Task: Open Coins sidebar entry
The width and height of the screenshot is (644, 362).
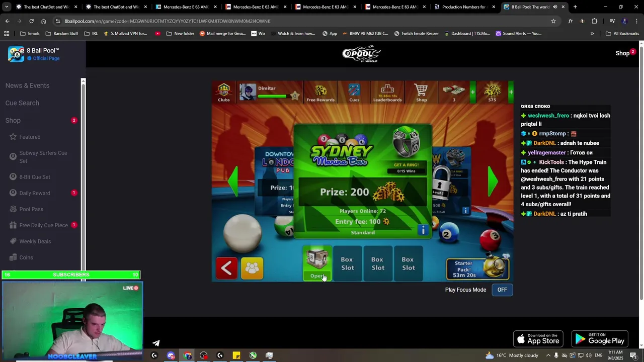Action: coord(26,257)
